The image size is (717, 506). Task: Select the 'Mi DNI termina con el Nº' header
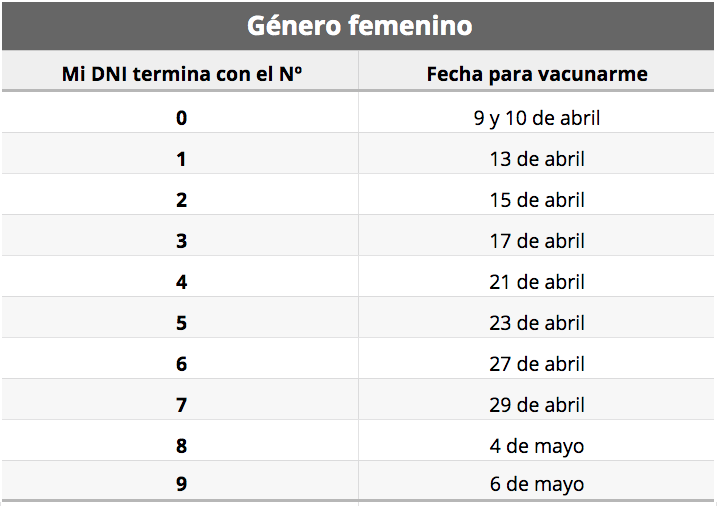pos(182,74)
